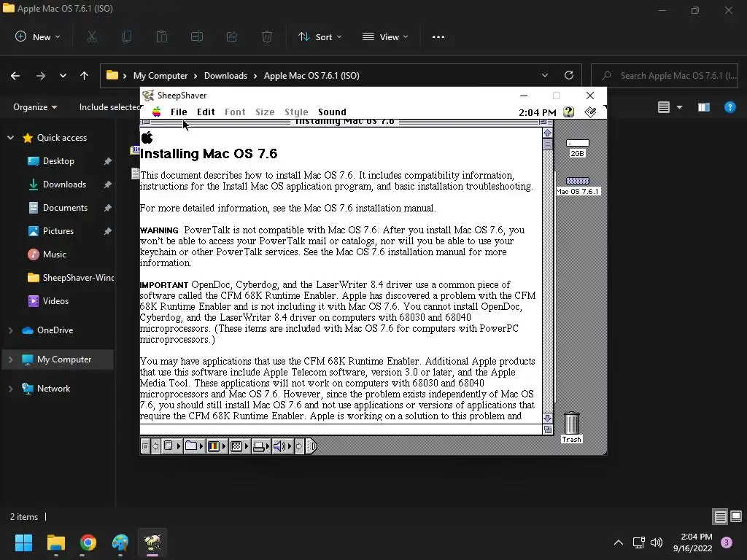The width and height of the screenshot is (747, 560).
Task: Open the Sound menu in Mac OS
Action: [332, 112]
